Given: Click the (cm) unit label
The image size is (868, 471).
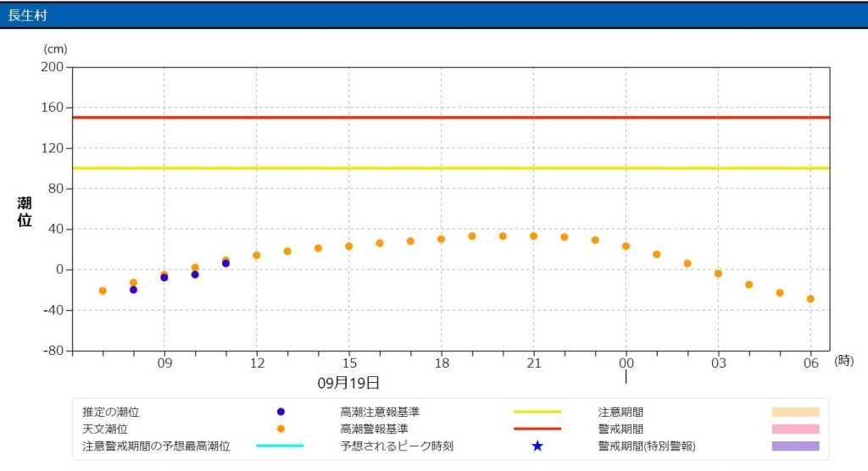Looking at the screenshot, I should click(55, 48).
